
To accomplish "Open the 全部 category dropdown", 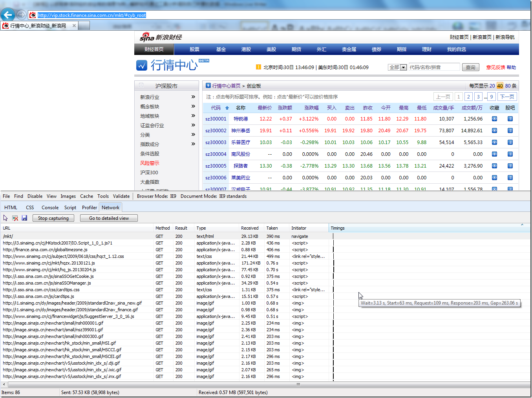I will pos(397,67).
